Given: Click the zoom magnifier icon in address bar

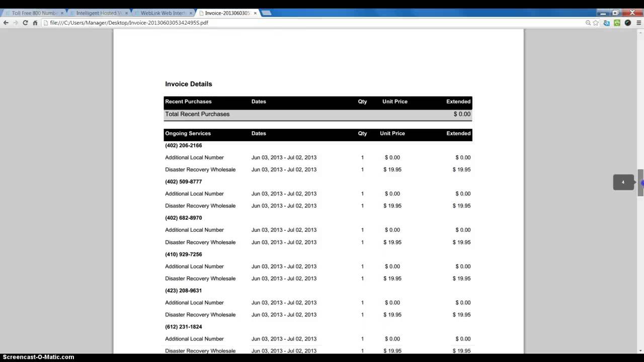Looking at the screenshot, I should coord(588,23).
